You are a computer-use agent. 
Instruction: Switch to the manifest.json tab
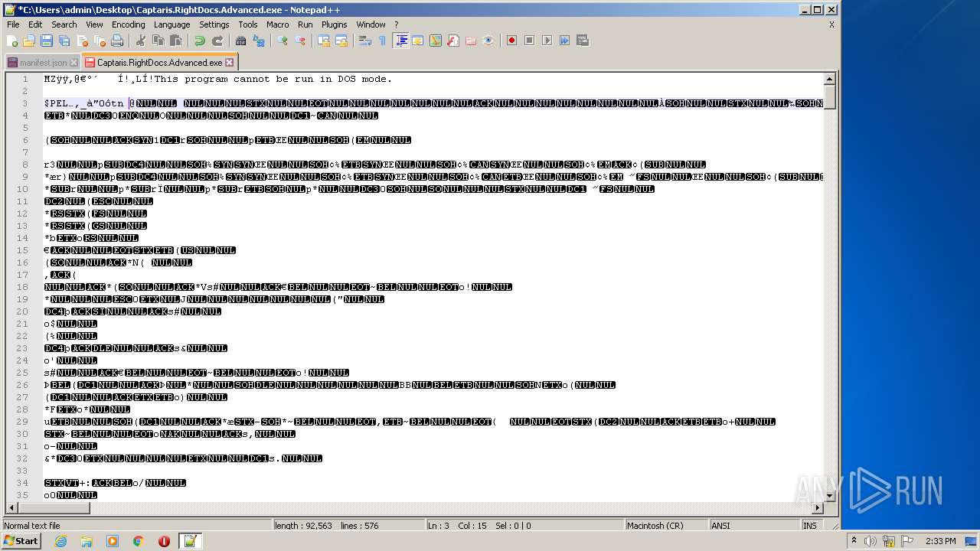(43, 63)
